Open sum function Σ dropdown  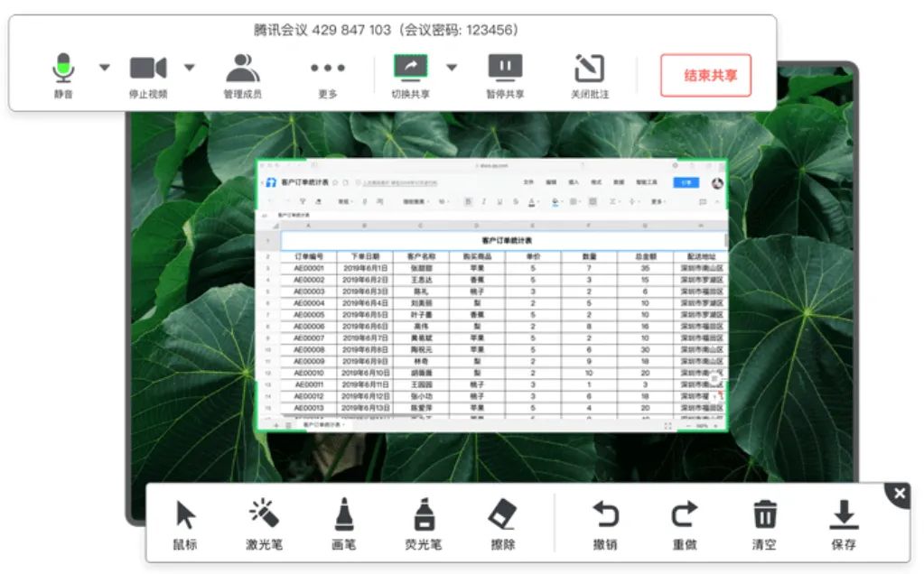pos(613,202)
